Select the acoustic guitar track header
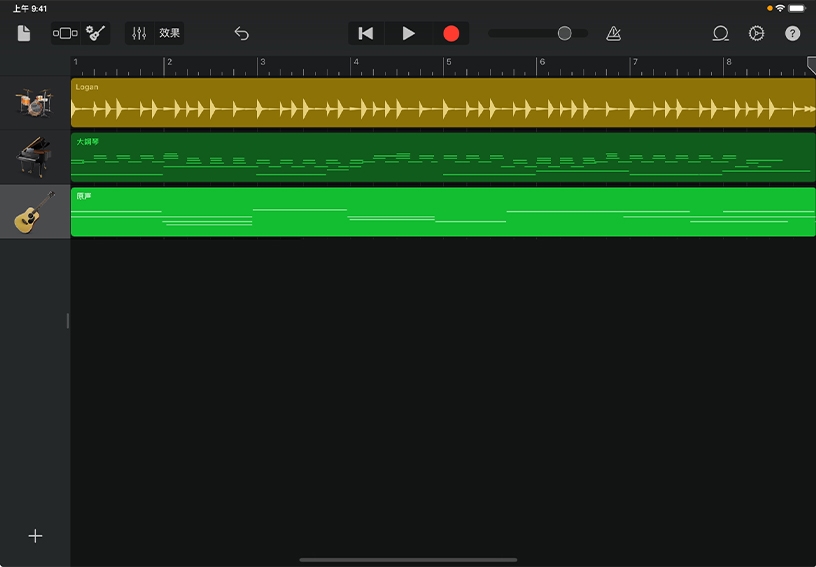 [34, 212]
